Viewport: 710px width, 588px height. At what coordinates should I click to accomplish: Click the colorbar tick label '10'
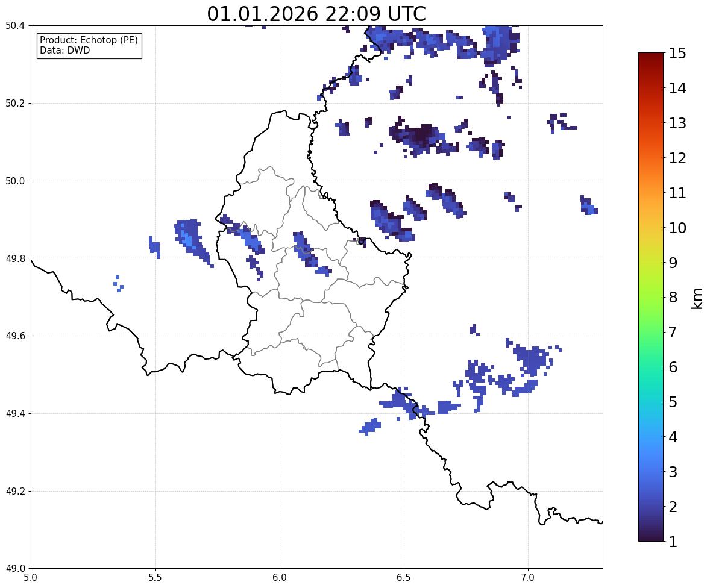click(677, 228)
